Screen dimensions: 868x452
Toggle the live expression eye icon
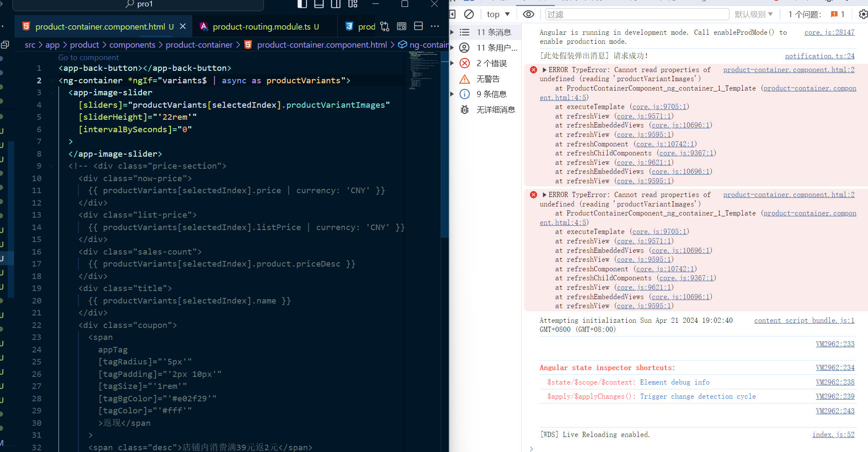pos(529,14)
